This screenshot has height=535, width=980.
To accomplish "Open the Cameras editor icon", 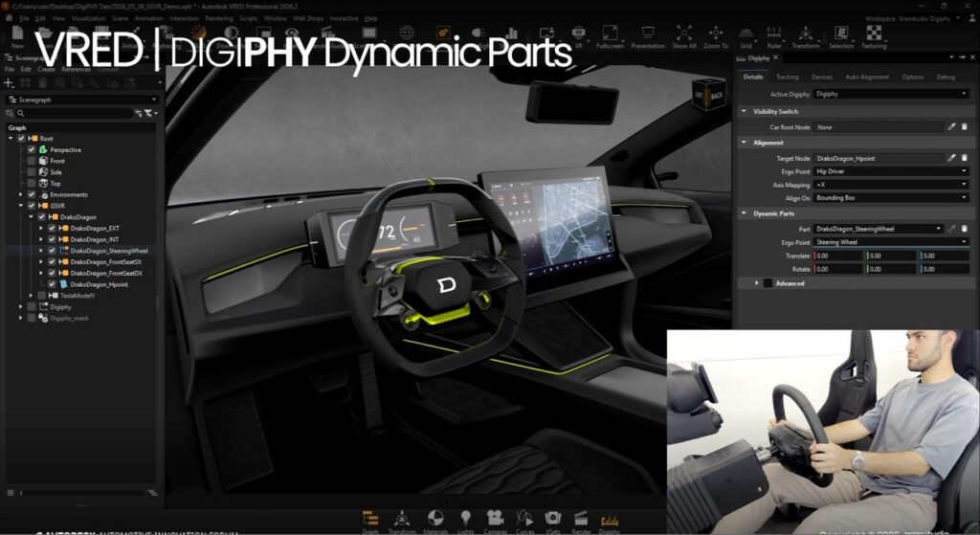I will pyautogui.click(x=495, y=519).
